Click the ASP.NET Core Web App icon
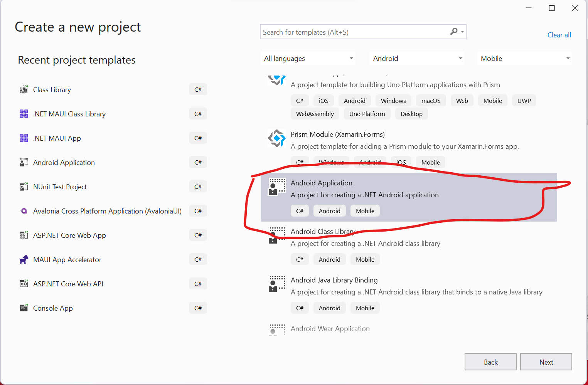This screenshot has width=588, height=385. tap(24, 235)
